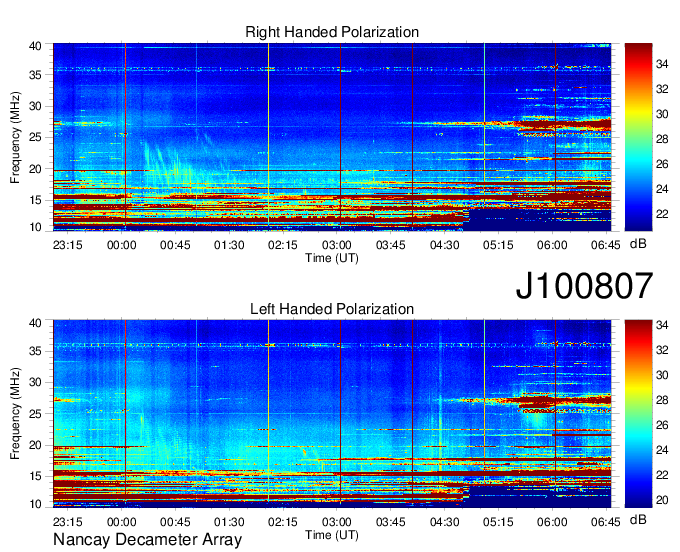680x552 pixels.
Task: Click Frequency (MHz) label of Right Handed plot
Action: click(15, 137)
